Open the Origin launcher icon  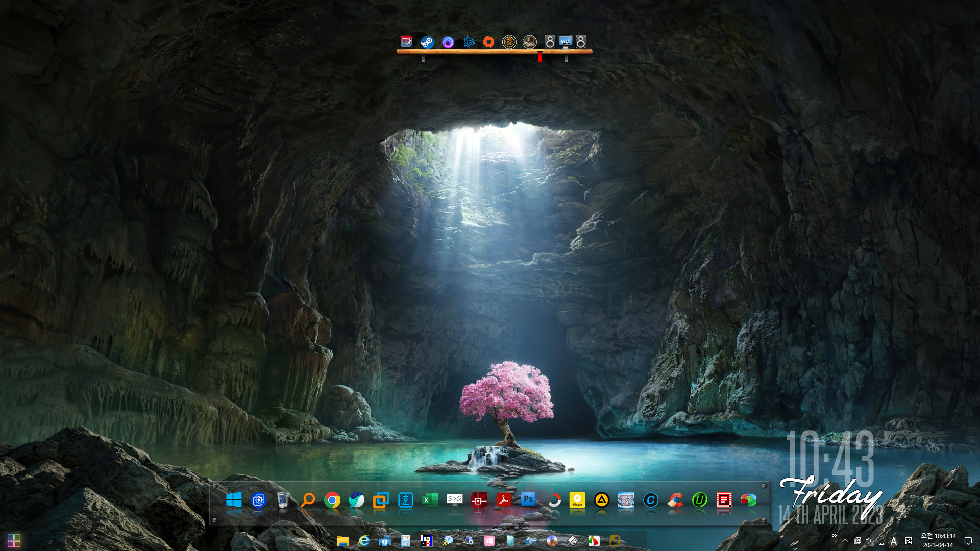(x=488, y=42)
